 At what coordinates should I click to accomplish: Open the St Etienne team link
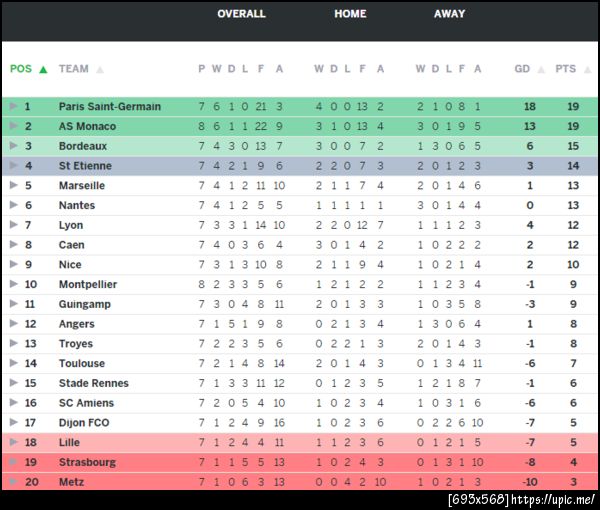85,166
